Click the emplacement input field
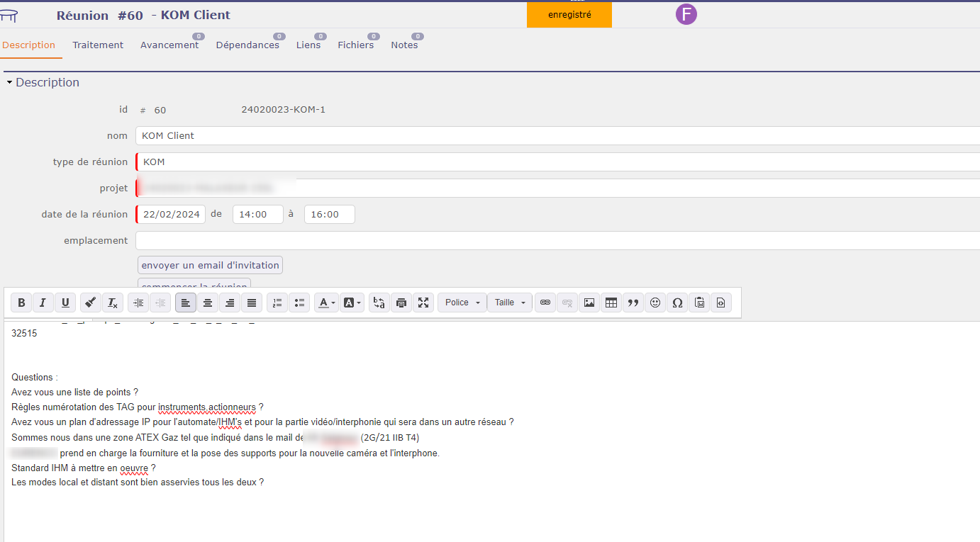This screenshot has height=542, width=980. [x=557, y=241]
